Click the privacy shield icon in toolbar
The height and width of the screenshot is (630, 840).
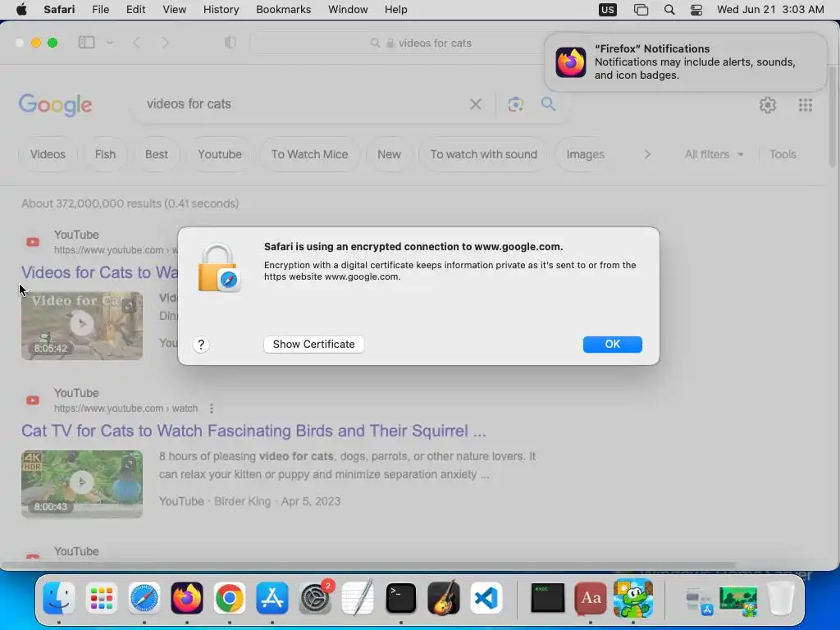(x=231, y=43)
